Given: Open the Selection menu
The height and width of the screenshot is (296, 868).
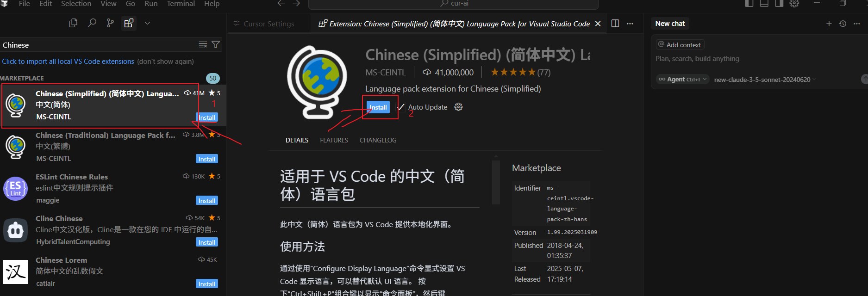Looking at the screenshot, I should [x=76, y=4].
